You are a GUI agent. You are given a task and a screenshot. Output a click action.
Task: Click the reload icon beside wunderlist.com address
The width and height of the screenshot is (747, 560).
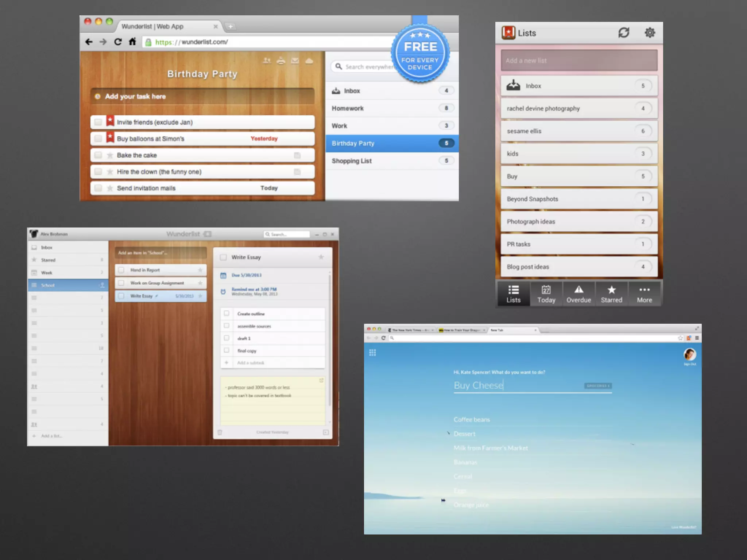click(117, 42)
